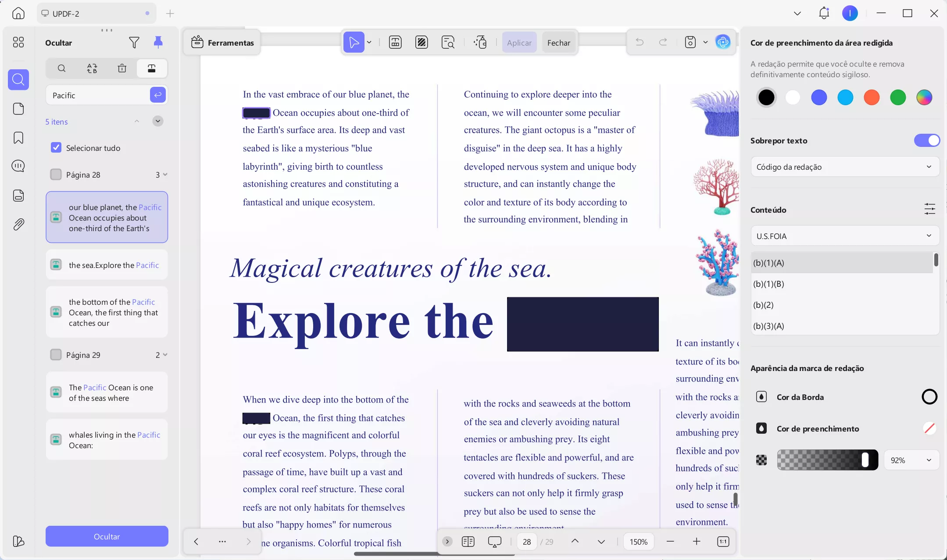Image resolution: width=947 pixels, height=560 pixels.
Task: Click the Fechar button
Action: 558,43
